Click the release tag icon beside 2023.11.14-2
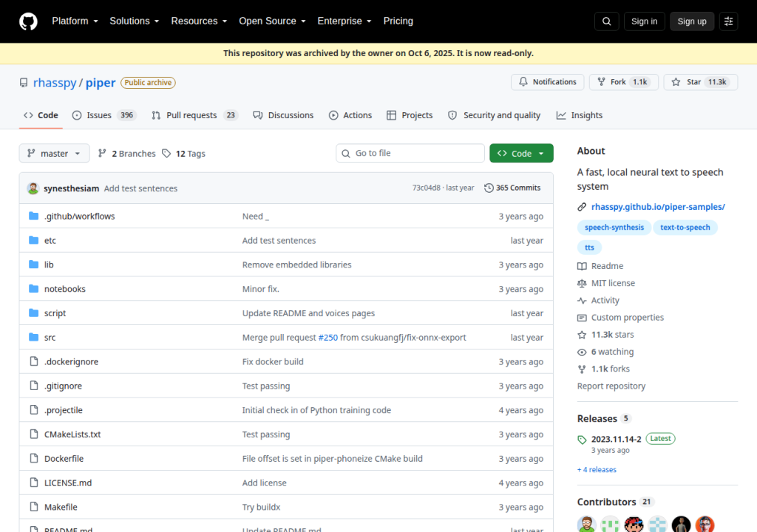Screen dimensions: 757x532 (582, 440)
